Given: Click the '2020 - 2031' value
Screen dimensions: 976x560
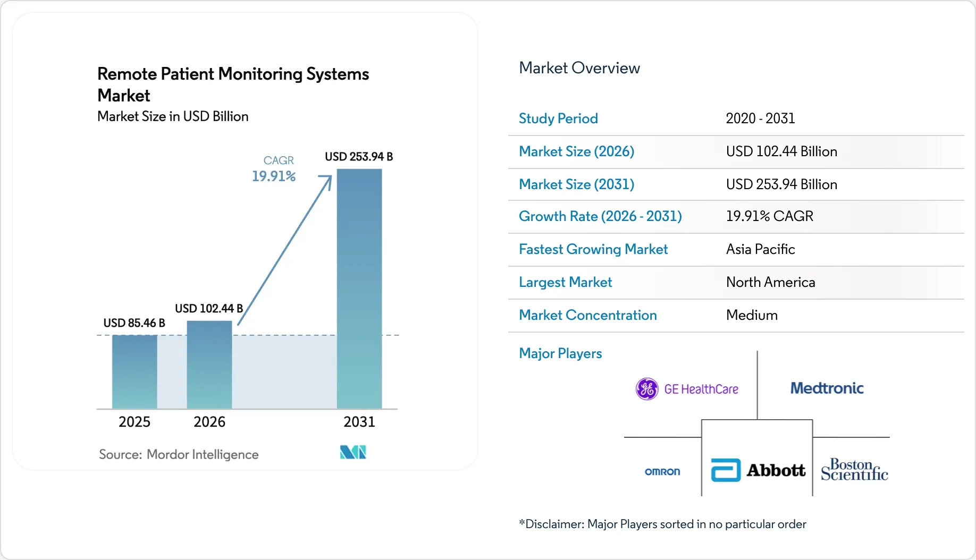Looking at the screenshot, I should 760,118.
